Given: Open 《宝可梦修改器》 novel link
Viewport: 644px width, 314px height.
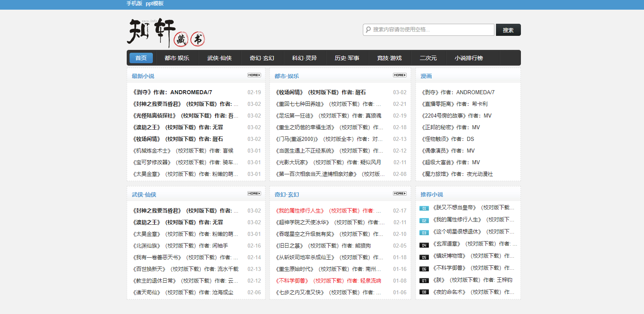Looking at the screenshot, I should click(x=185, y=162).
